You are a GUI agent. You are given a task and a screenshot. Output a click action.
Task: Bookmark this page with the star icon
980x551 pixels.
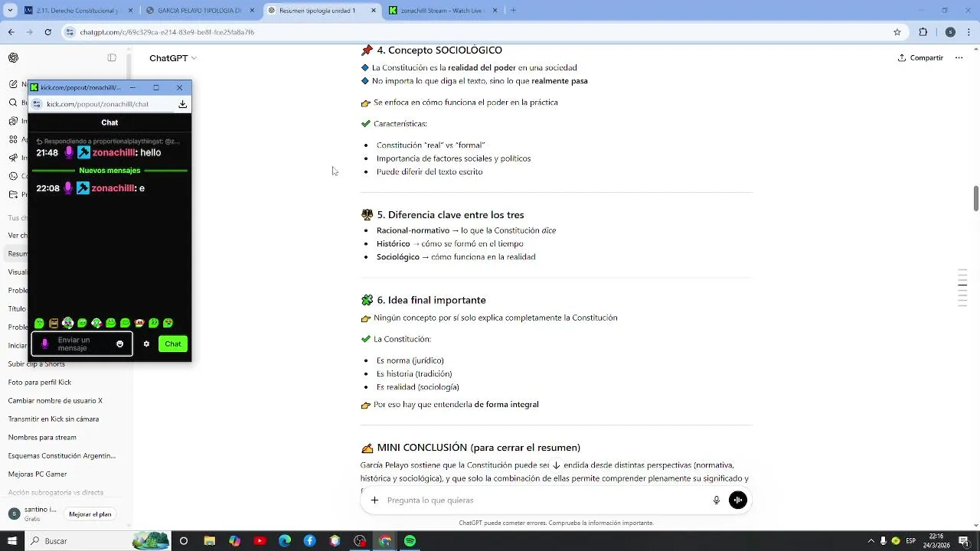click(897, 32)
